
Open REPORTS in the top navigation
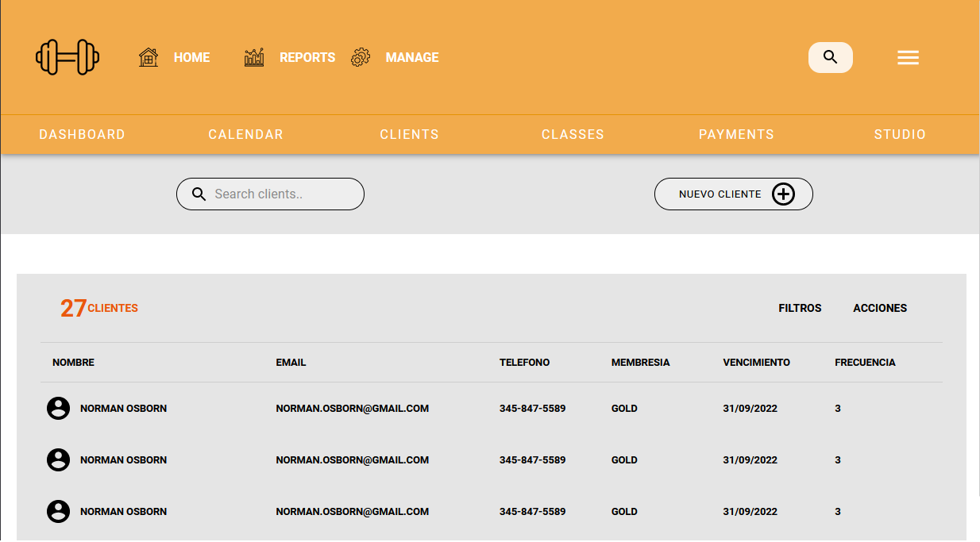click(x=307, y=57)
